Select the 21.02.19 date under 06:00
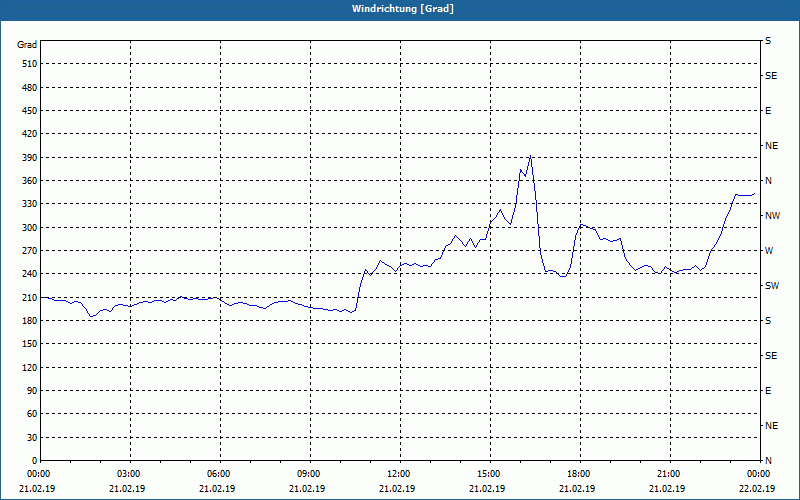Image resolution: width=800 pixels, height=500 pixels. coord(216,489)
